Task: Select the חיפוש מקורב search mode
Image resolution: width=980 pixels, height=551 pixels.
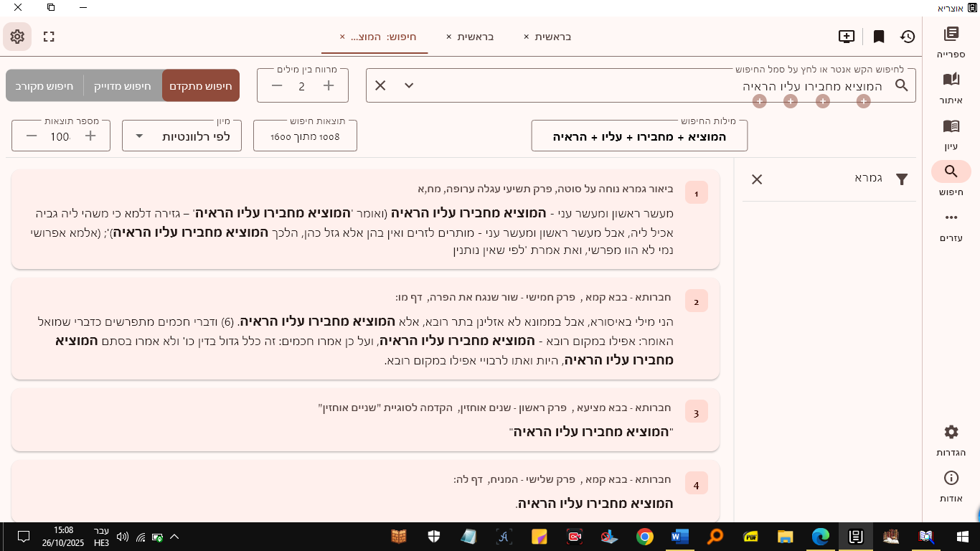Action: pyautogui.click(x=44, y=85)
